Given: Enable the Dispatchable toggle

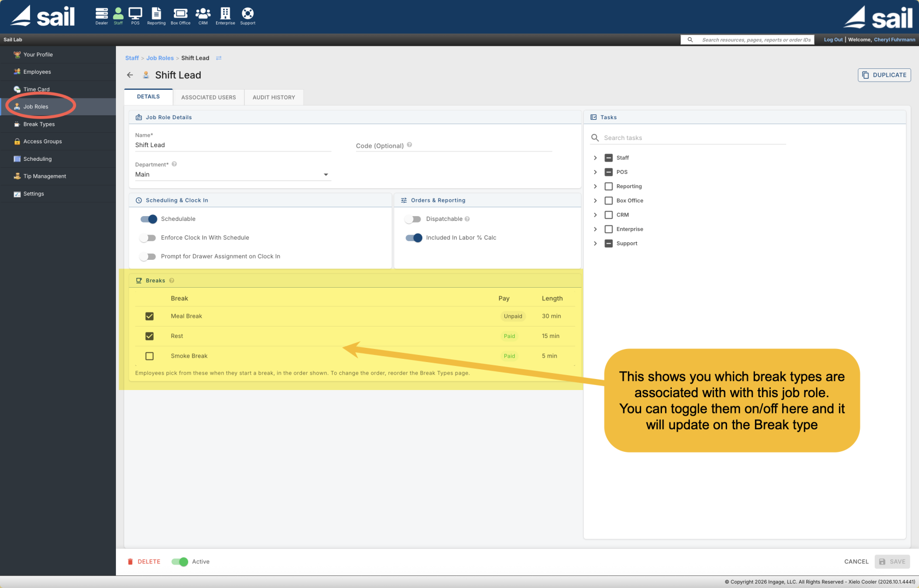Looking at the screenshot, I should tap(413, 219).
